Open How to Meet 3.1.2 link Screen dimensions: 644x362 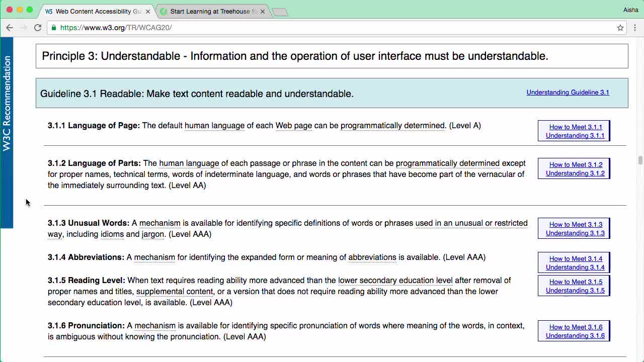point(576,164)
